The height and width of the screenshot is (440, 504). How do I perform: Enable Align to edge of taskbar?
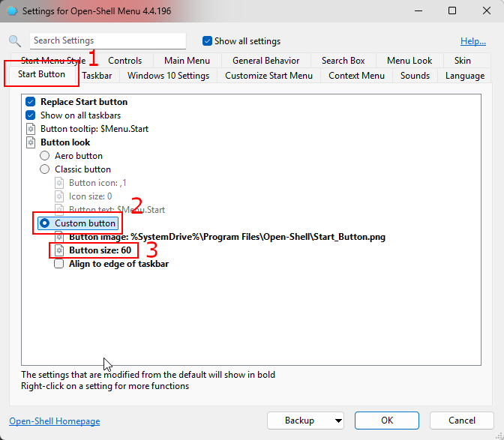tap(59, 264)
